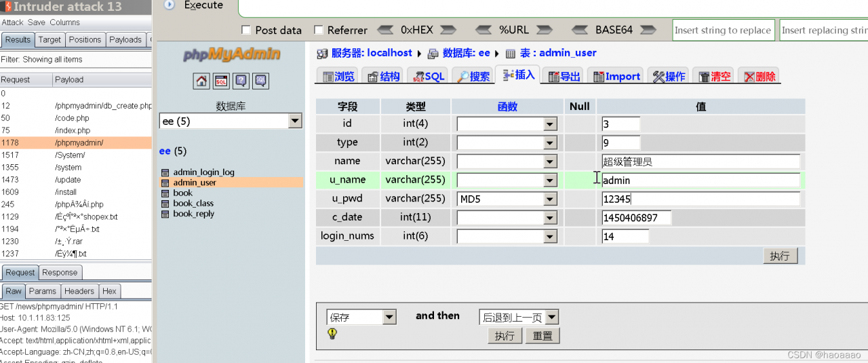Viewport: 868px width, 363px height.
Task: Switch to the Hex tab in Intruder
Action: click(x=109, y=291)
